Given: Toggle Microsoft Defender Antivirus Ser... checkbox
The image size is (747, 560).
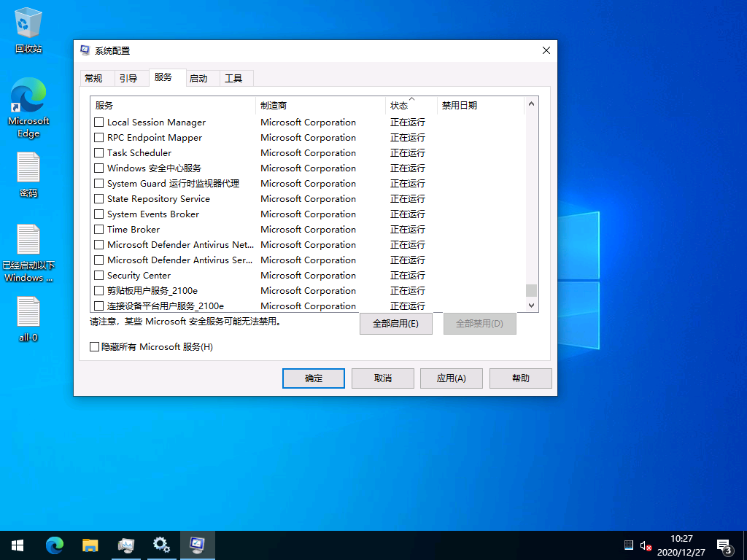Looking at the screenshot, I should click(98, 260).
